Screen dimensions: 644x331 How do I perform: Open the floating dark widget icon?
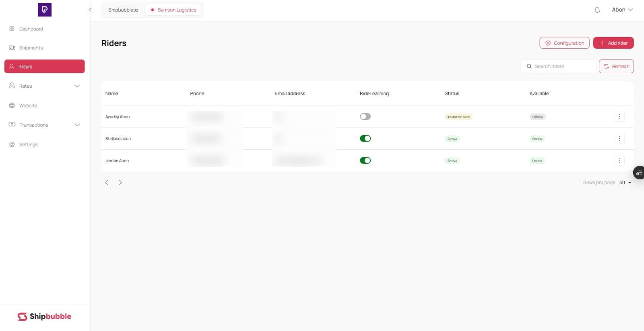(639, 173)
